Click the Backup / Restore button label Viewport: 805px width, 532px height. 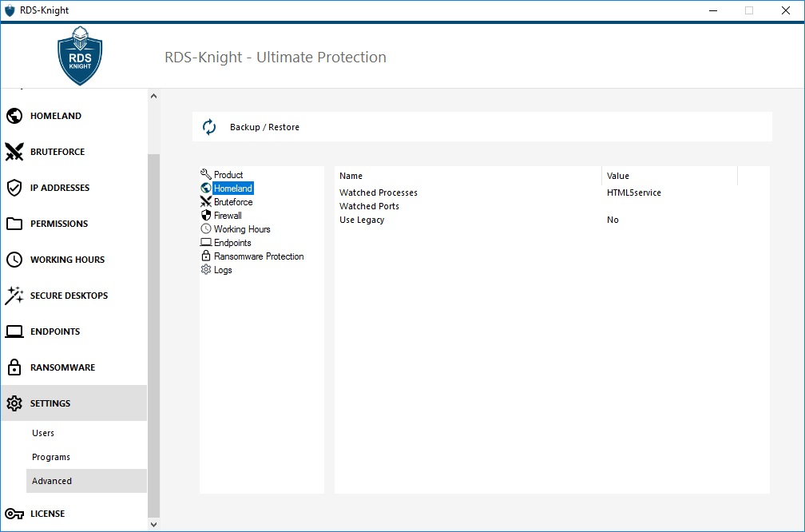point(264,127)
